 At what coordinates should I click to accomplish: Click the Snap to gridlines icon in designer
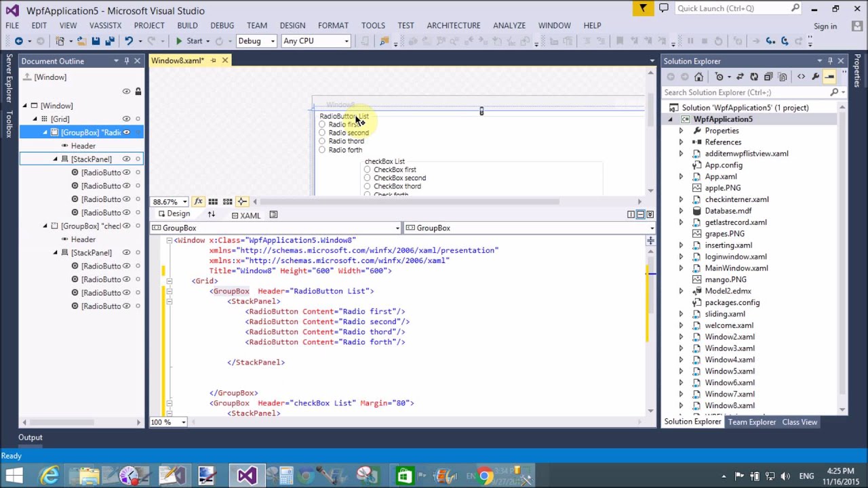pos(228,201)
